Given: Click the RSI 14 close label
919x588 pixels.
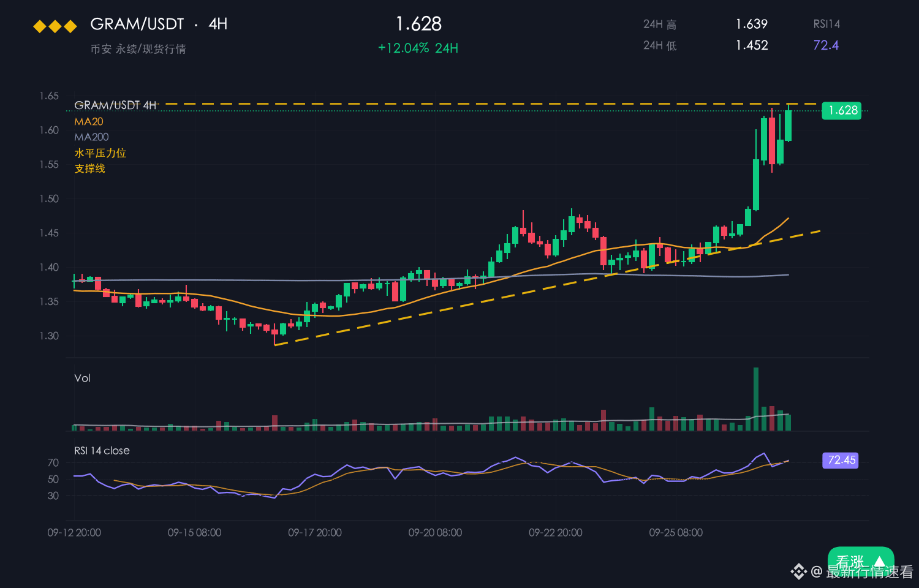Looking at the screenshot, I should click(102, 450).
